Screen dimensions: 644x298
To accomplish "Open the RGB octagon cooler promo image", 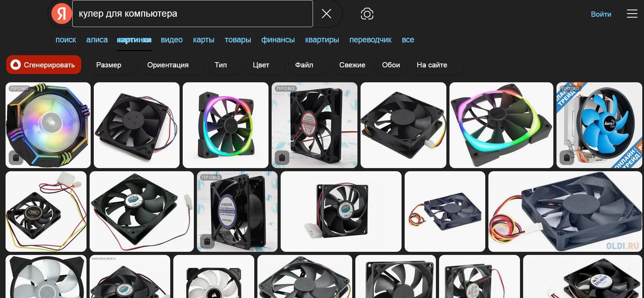I will (x=48, y=125).
